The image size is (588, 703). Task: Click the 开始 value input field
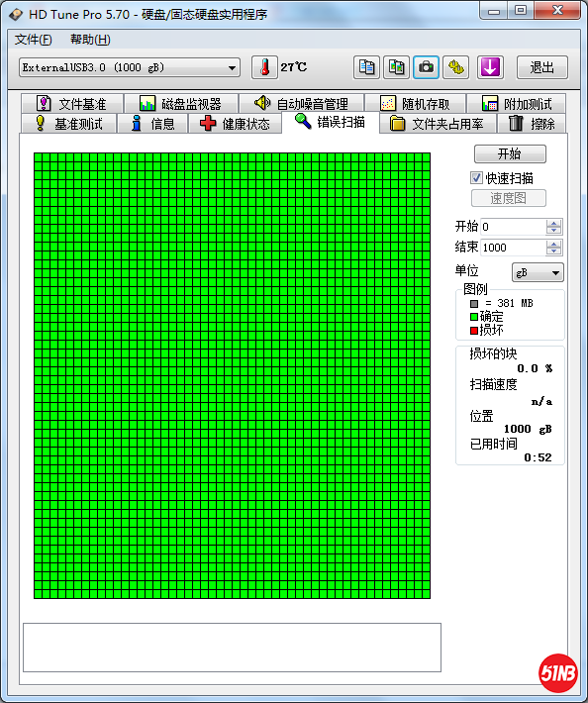click(513, 227)
